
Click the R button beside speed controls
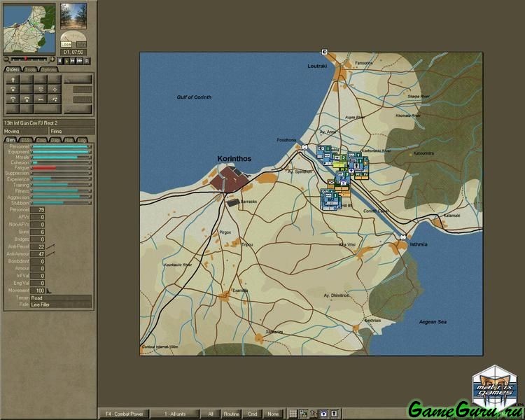[x=87, y=61]
